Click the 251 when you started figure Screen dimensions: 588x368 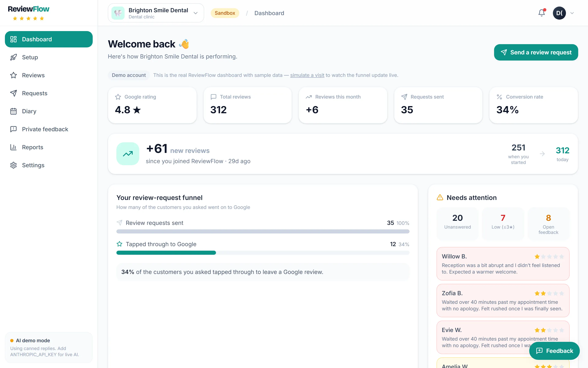point(518,154)
